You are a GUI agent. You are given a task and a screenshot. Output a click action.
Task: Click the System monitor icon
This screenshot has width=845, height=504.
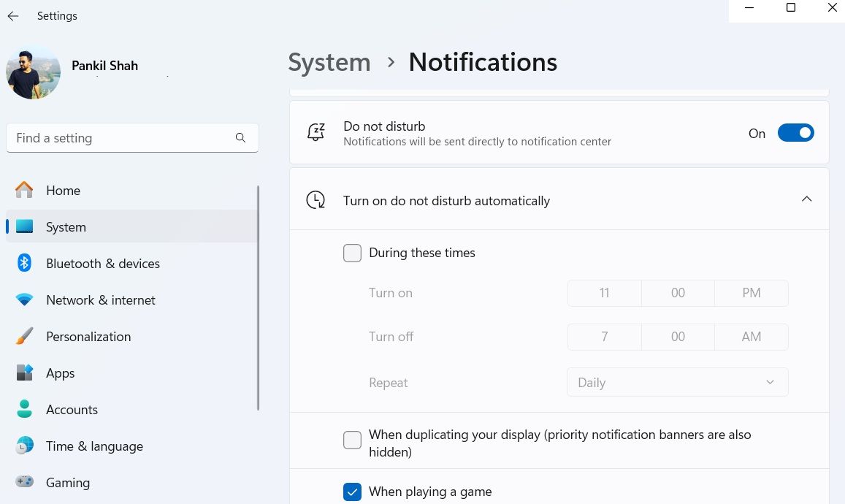tap(24, 226)
